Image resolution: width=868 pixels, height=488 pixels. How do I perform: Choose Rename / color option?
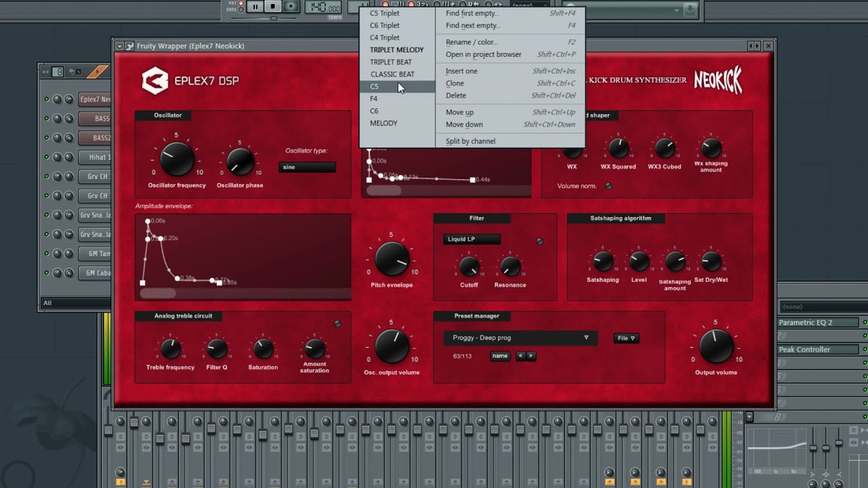pos(510,42)
